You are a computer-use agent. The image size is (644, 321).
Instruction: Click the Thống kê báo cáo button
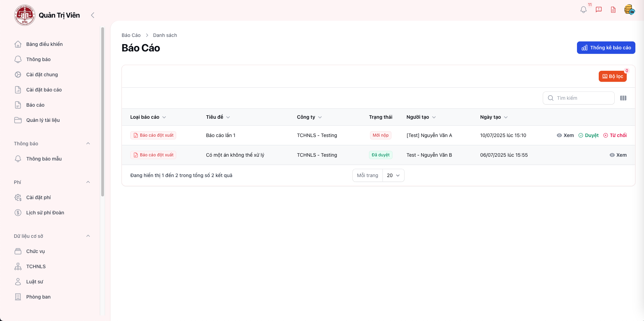point(606,48)
